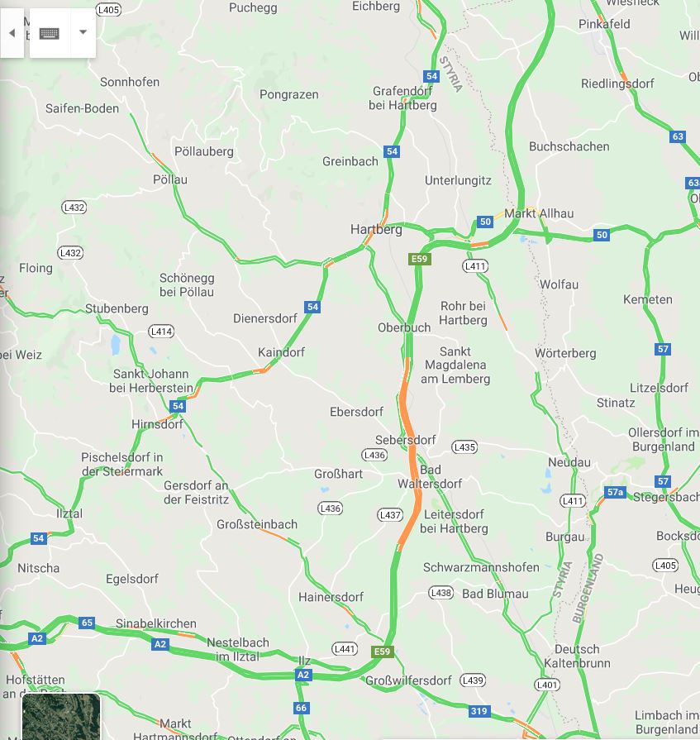The width and height of the screenshot is (700, 740).
Task: Select route 57a shield near Stegersbach
Action: [615, 492]
